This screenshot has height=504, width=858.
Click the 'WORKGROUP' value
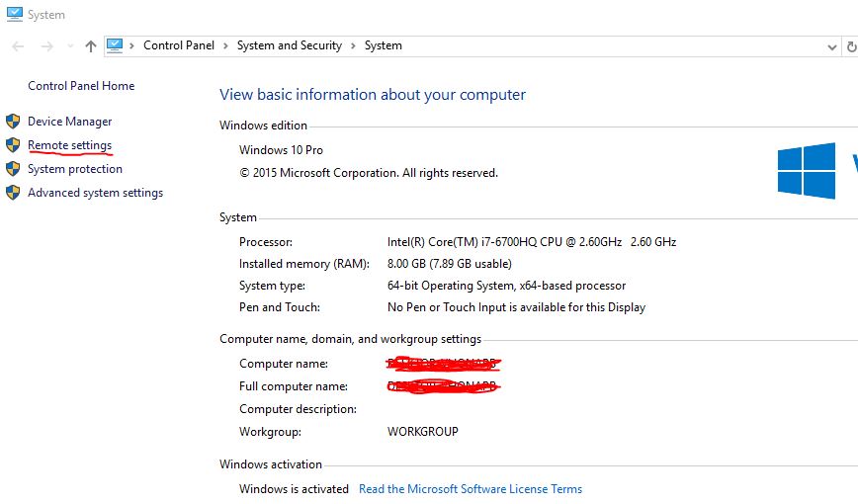tap(422, 432)
